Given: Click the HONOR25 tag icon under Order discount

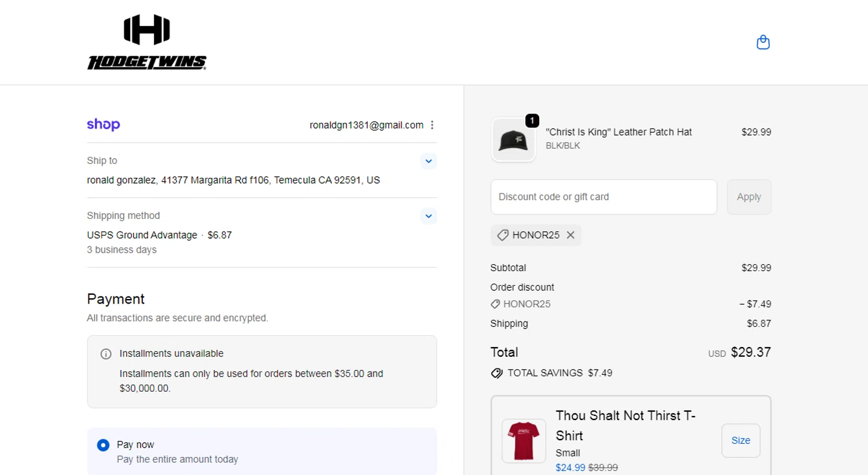Looking at the screenshot, I should [x=495, y=304].
